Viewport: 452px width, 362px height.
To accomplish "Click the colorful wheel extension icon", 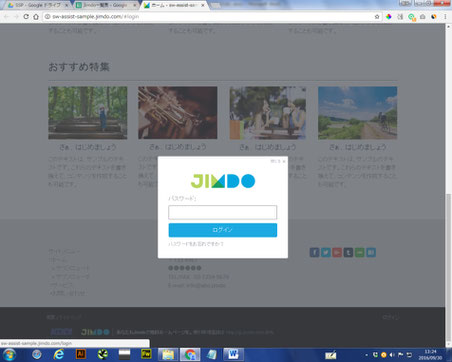I will click(389, 16).
